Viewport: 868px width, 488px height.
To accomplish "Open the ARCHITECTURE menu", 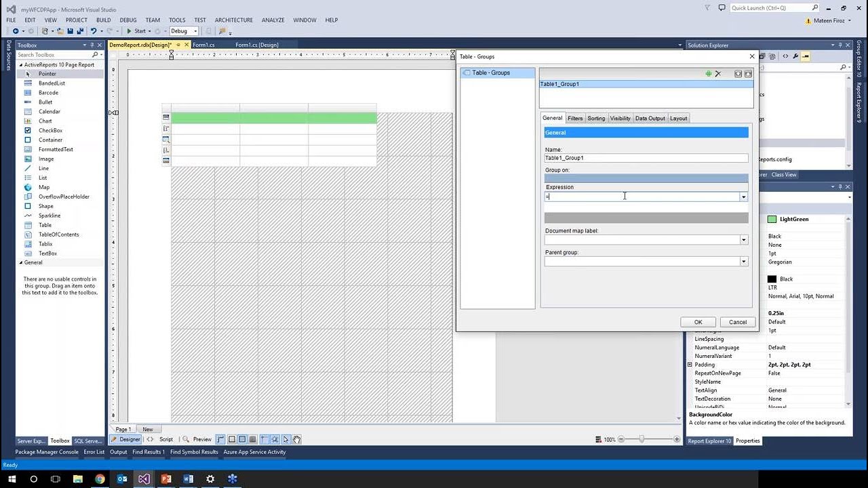I will pyautogui.click(x=234, y=20).
